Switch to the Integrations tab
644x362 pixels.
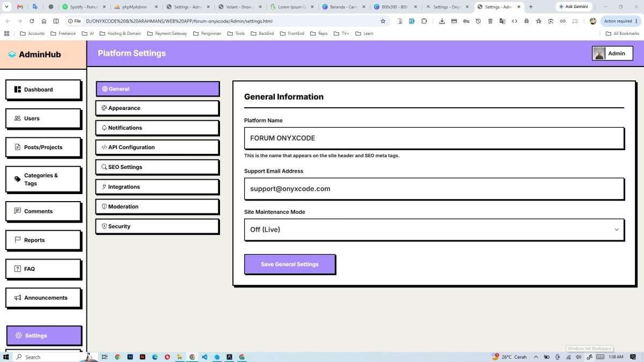pos(157,187)
